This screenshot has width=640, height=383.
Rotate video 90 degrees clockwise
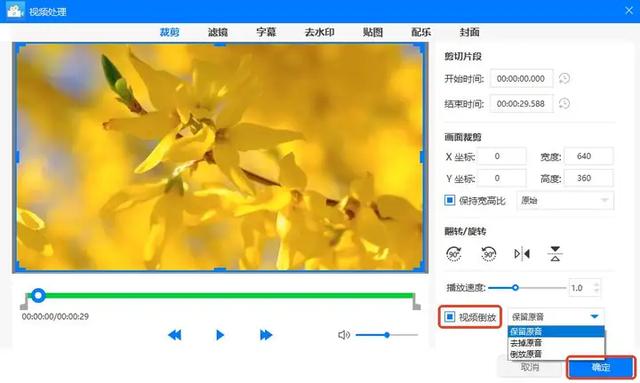(453, 254)
